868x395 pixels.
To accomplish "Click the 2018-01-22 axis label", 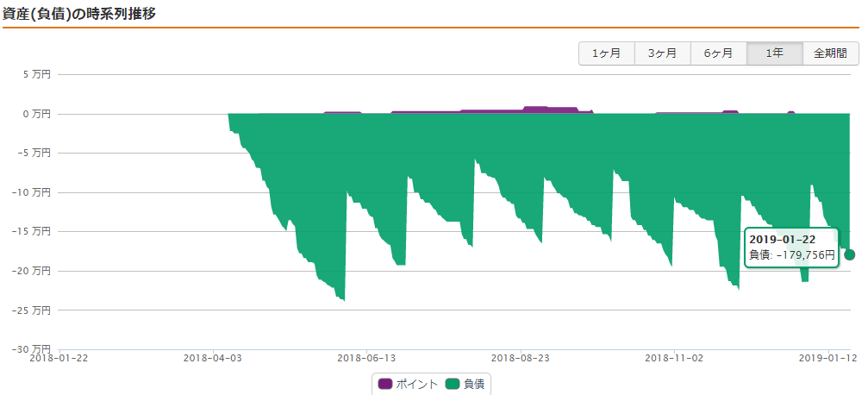I will pyautogui.click(x=59, y=358).
